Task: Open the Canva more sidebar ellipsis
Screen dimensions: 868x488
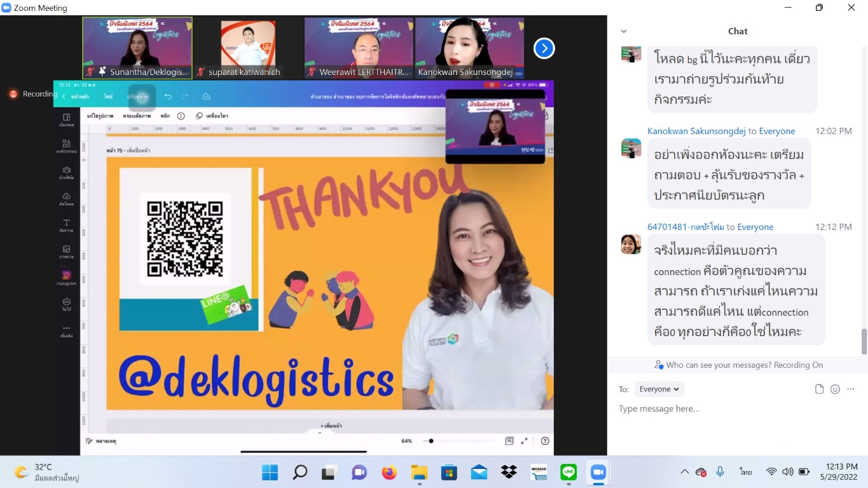Action: (66, 330)
